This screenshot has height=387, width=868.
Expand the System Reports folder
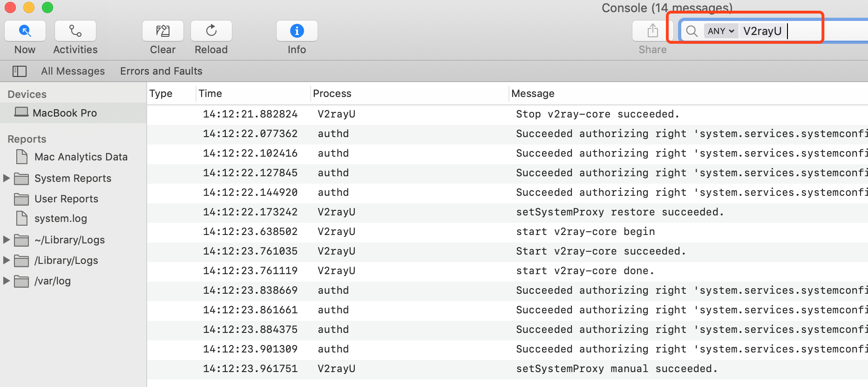pos(7,178)
